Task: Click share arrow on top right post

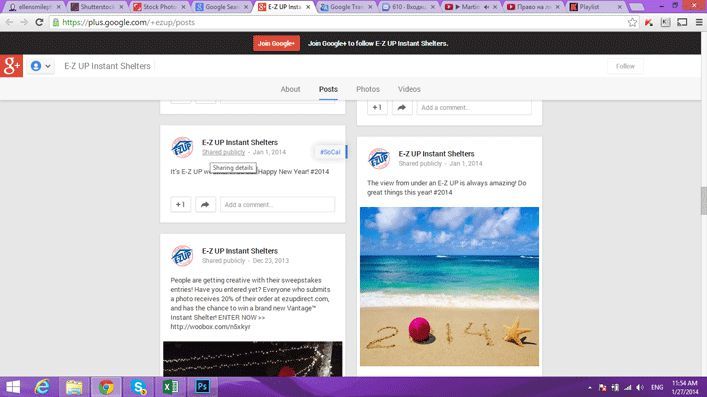Action: [x=402, y=107]
